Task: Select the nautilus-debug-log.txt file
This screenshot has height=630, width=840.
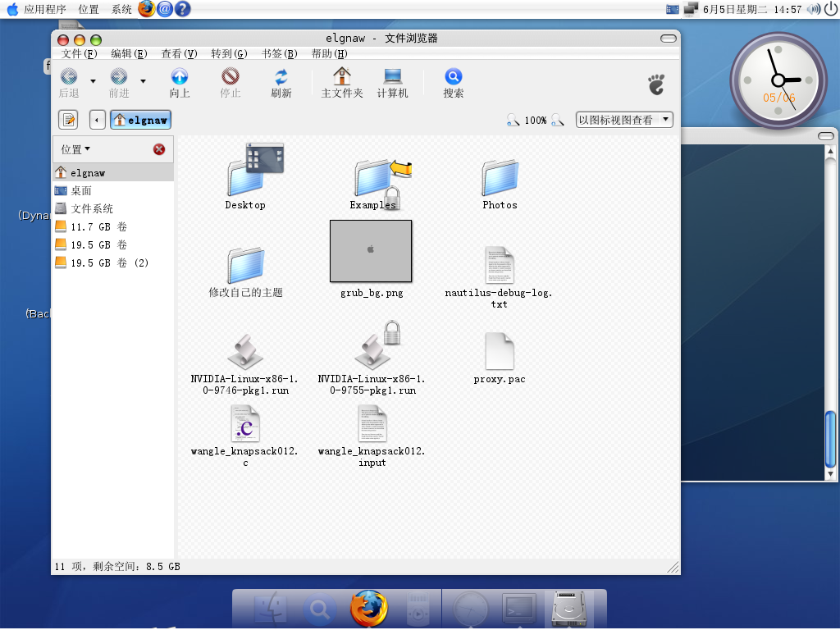Action: pyautogui.click(x=500, y=265)
